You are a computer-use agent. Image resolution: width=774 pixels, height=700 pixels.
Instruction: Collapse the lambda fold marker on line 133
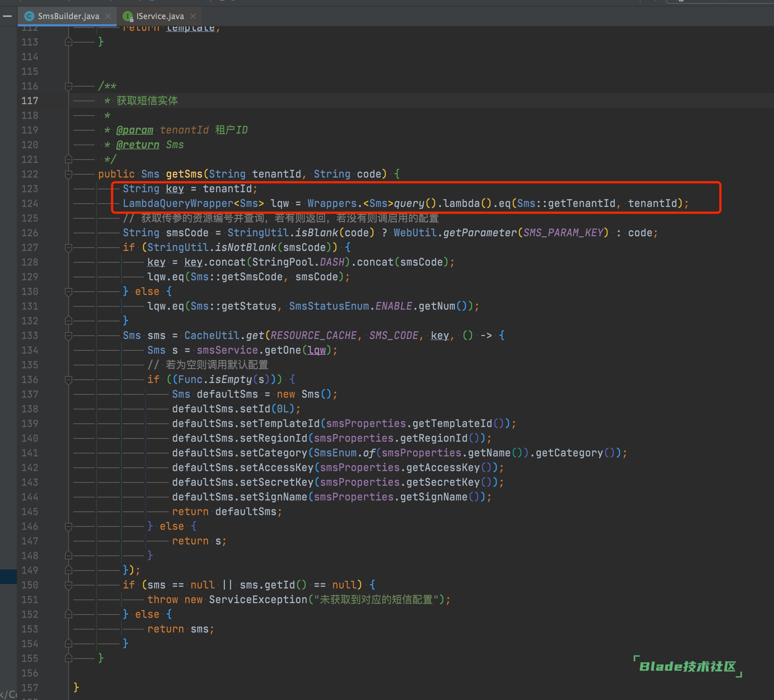point(68,336)
